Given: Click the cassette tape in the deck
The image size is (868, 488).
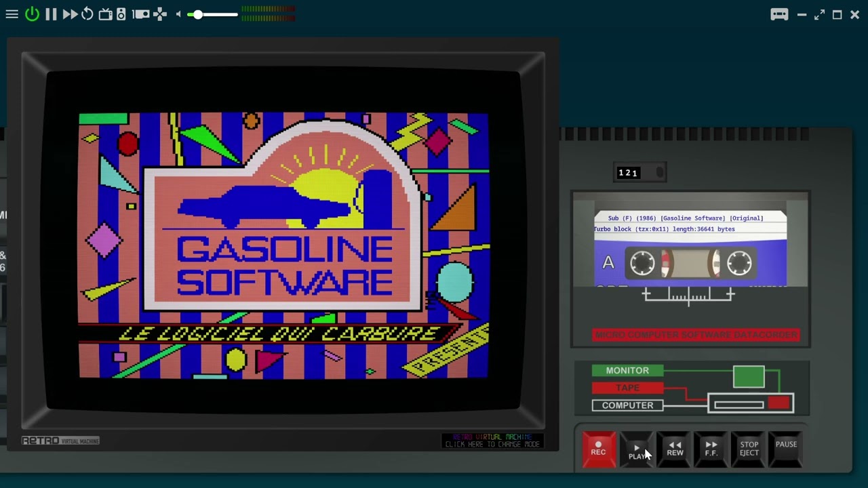Looking at the screenshot, I should (x=690, y=249).
